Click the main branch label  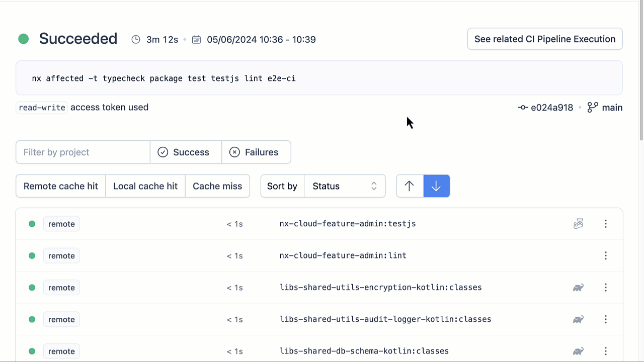point(612,108)
